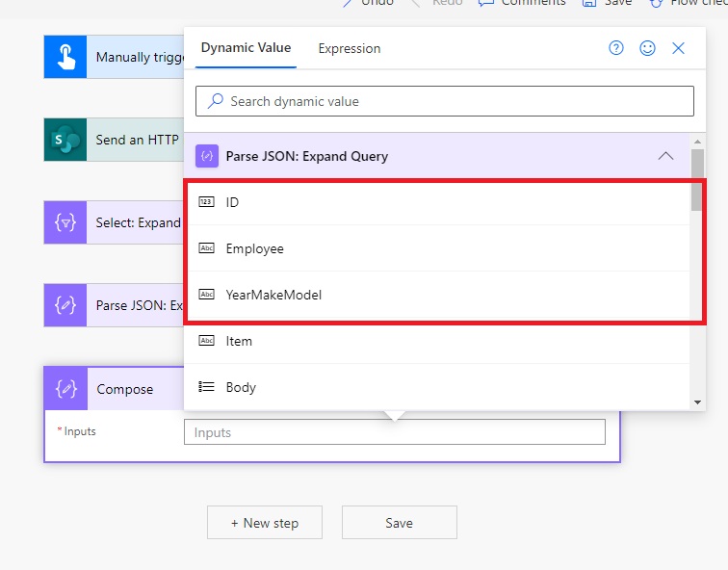Screen dimensions: 728x570
Task: Close the dynamic value panel
Action: (678, 48)
